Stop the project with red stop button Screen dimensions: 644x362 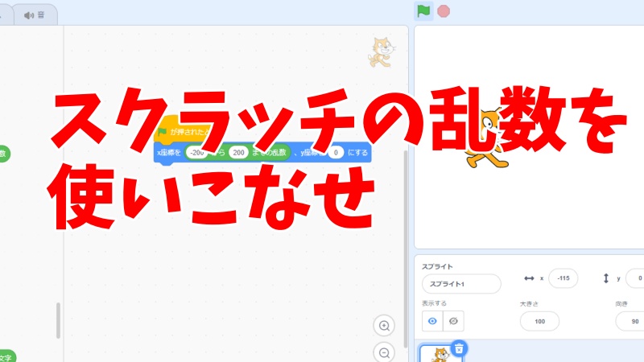click(444, 11)
